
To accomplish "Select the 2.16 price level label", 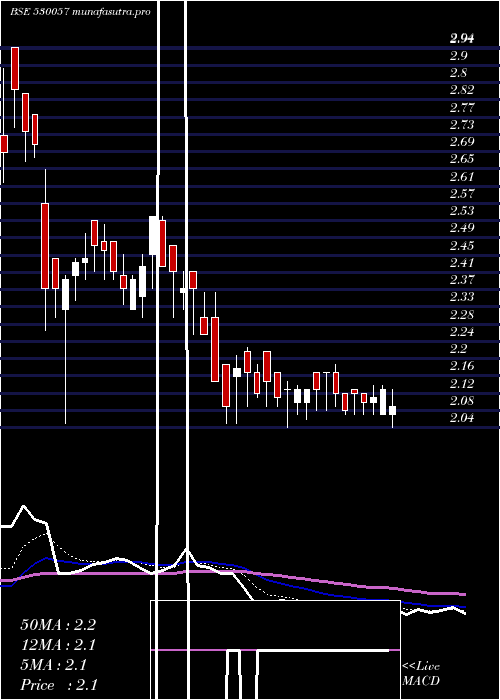I will (x=462, y=366).
